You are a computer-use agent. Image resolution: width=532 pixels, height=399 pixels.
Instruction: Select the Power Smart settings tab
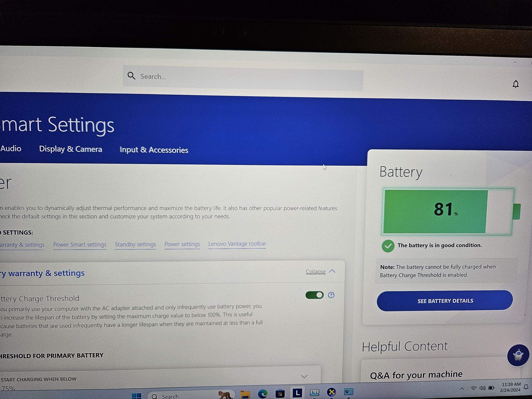tap(80, 244)
